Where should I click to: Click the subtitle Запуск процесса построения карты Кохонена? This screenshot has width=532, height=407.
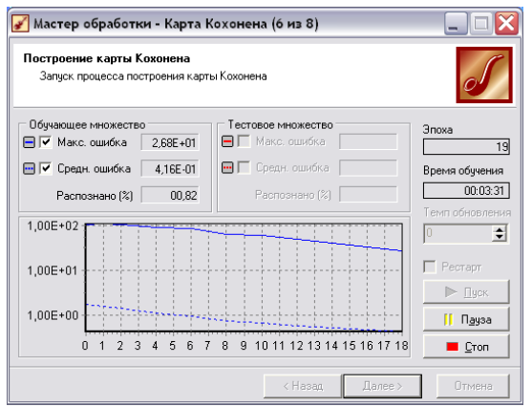(153, 76)
